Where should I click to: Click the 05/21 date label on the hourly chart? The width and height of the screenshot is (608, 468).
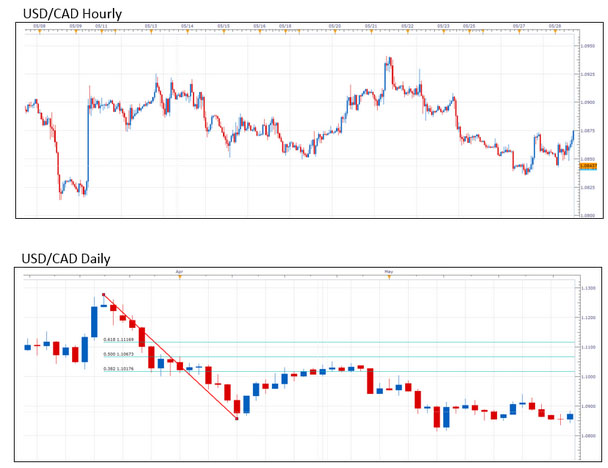[371, 26]
